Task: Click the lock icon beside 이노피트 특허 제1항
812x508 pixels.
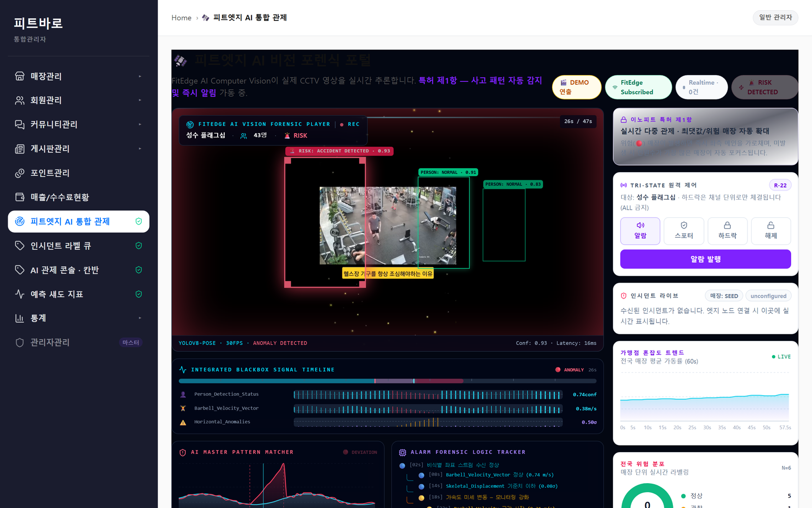Action: [624, 120]
